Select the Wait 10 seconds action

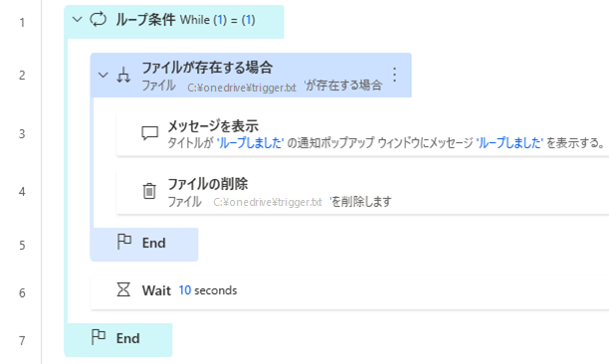tap(349, 292)
